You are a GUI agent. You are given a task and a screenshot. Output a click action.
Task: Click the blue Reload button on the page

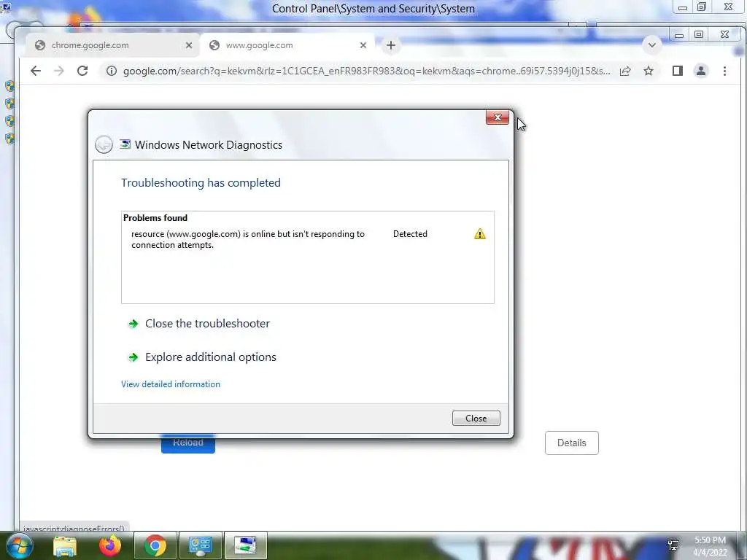coord(188,443)
